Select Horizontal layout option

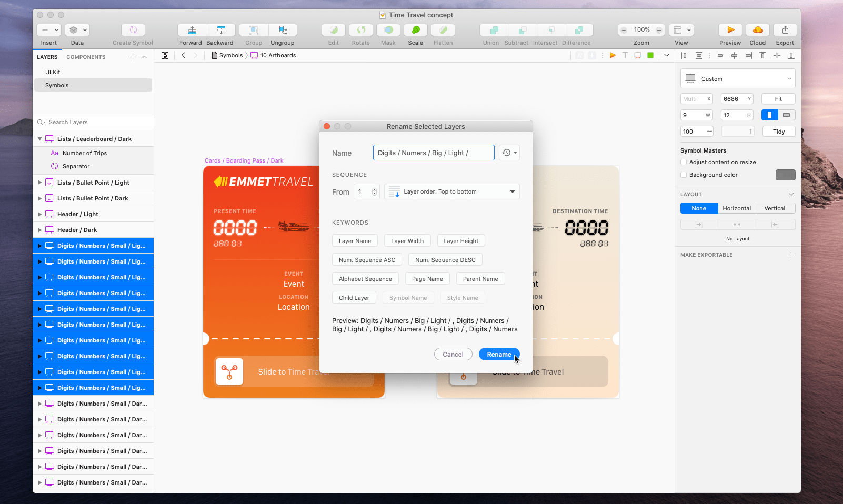tap(737, 208)
